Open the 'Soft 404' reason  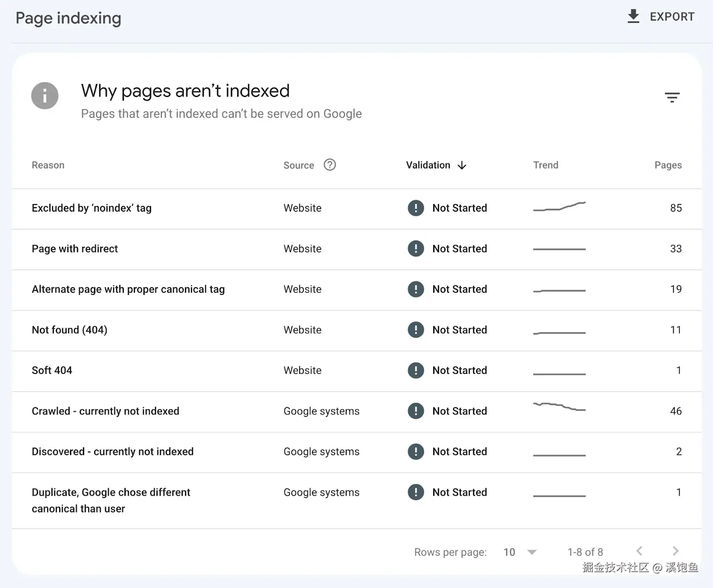coord(52,371)
